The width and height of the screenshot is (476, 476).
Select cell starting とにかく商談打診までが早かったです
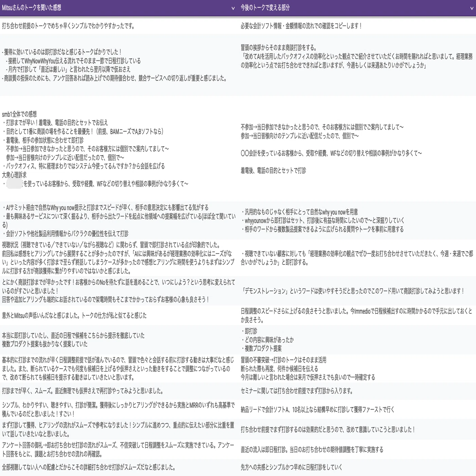[x=119, y=291]
